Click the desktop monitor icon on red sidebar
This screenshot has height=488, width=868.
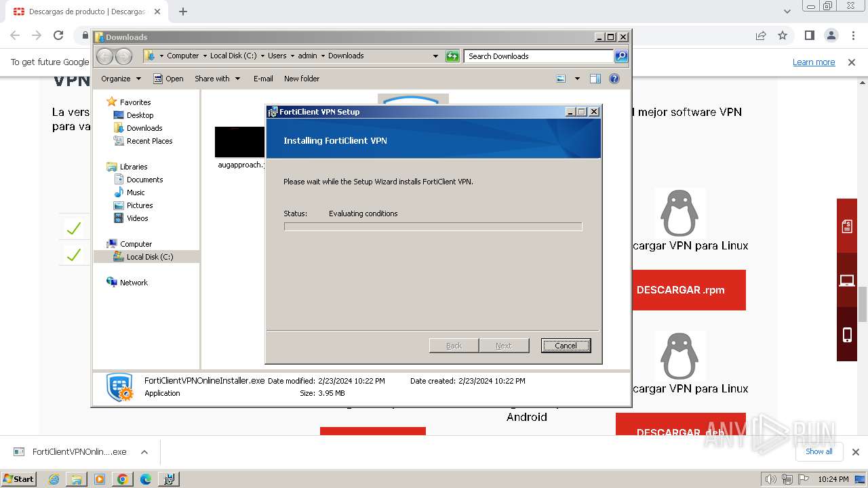pos(847,280)
